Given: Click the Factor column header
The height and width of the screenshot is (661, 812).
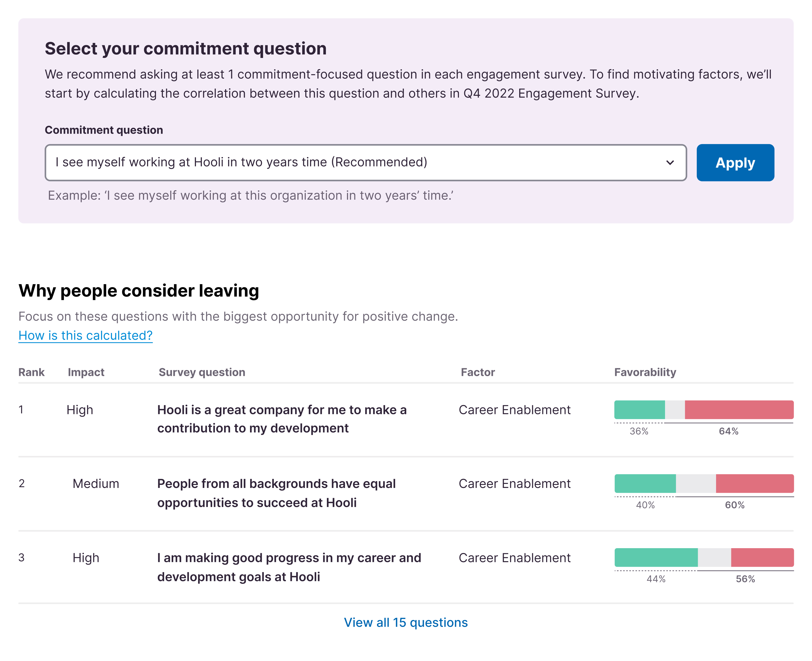Looking at the screenshot, I should [477, 372].
